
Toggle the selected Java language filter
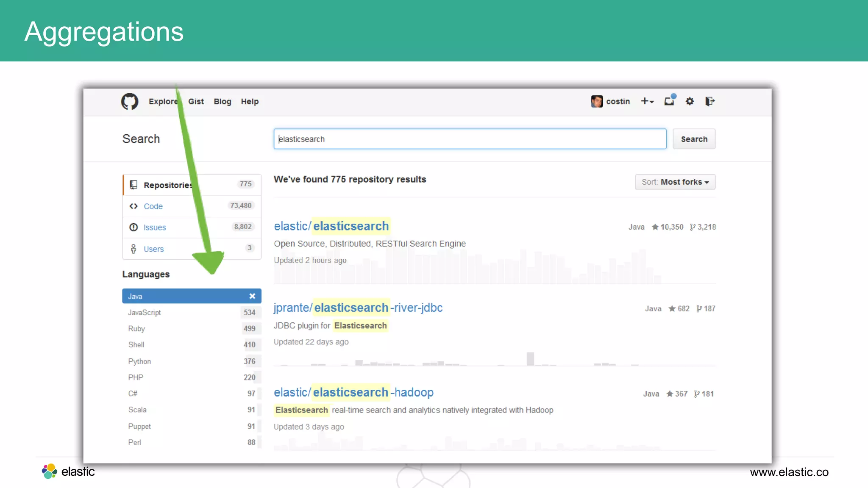pyautogui.click(x=192, y=296)
